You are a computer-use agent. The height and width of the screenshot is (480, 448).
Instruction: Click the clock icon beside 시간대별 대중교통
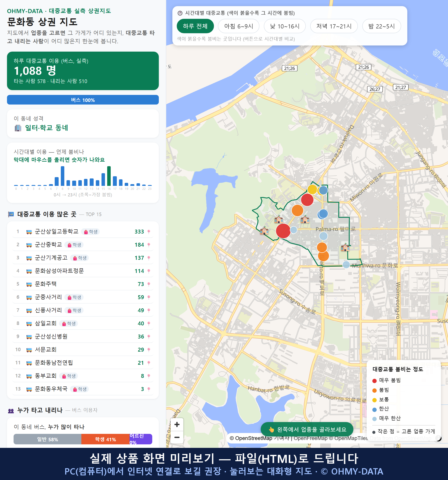click(180, 13)
